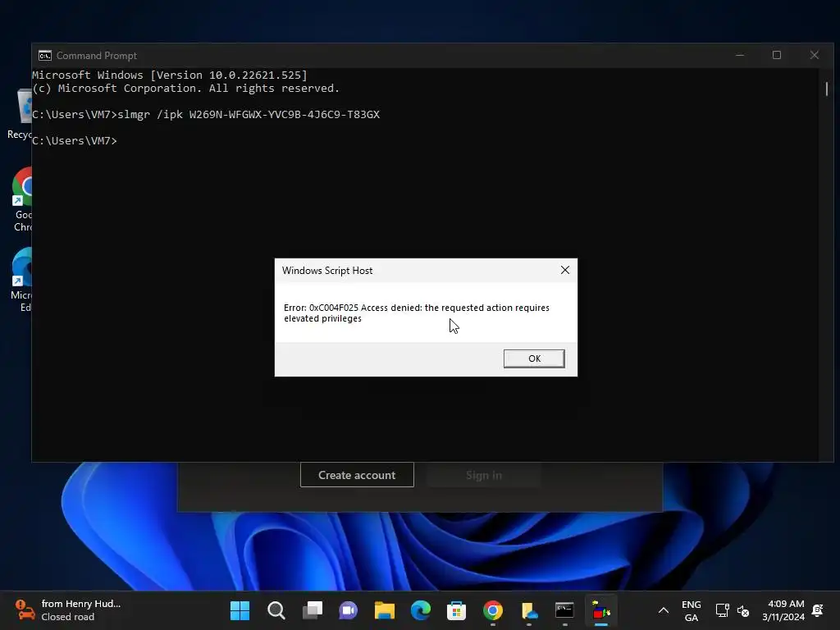
Task: Launch Microsoft Edge from the taskbar
Action: (x=421, y=610)
